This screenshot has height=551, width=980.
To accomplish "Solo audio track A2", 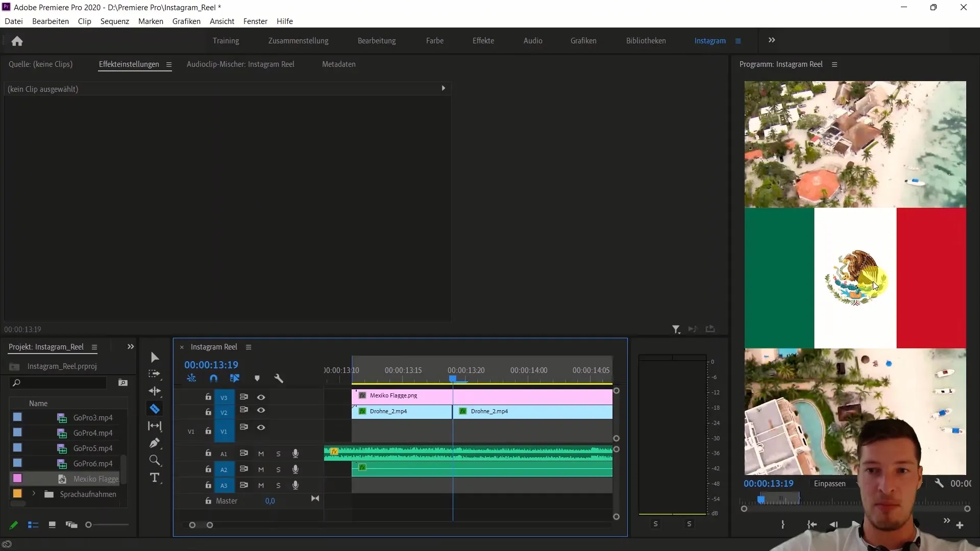I will point(278,470).
